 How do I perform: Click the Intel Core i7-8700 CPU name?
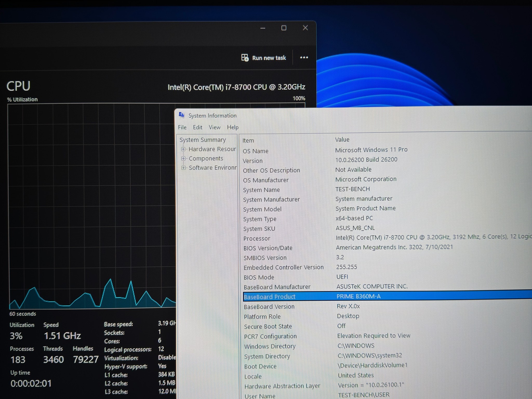[x=236, y=87]
